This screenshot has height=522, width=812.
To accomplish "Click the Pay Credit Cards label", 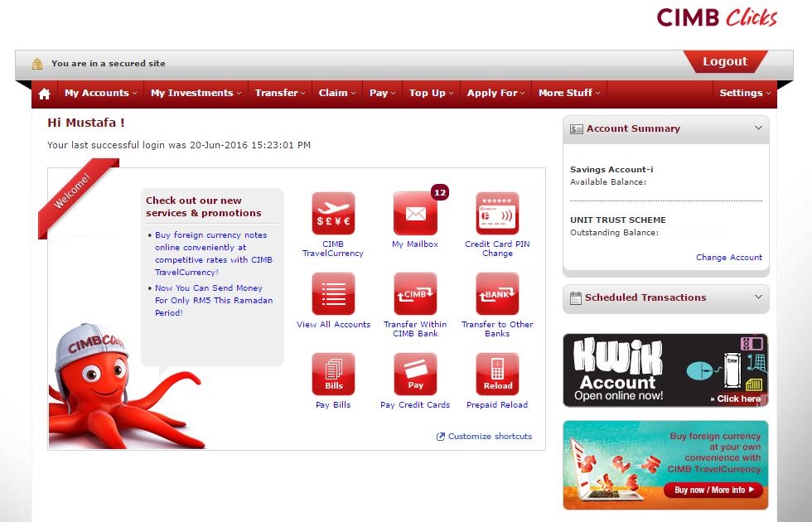I will [415, 405].
